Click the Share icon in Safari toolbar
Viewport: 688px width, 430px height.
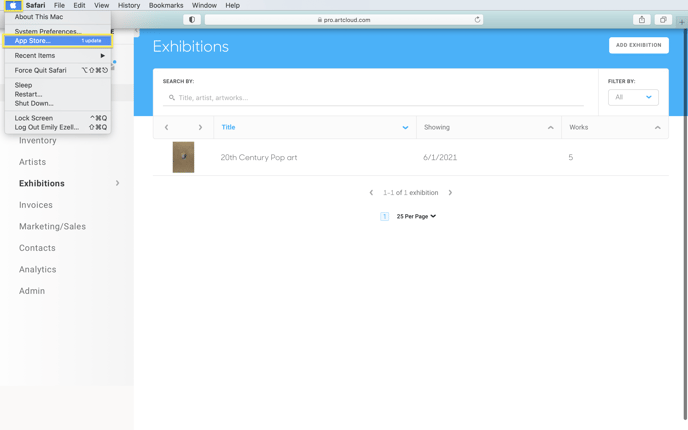[x=642, y=20]
